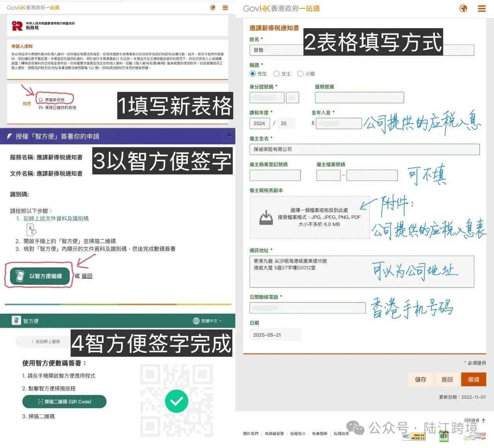Click the file upload download-tray icon

point(266,217)
